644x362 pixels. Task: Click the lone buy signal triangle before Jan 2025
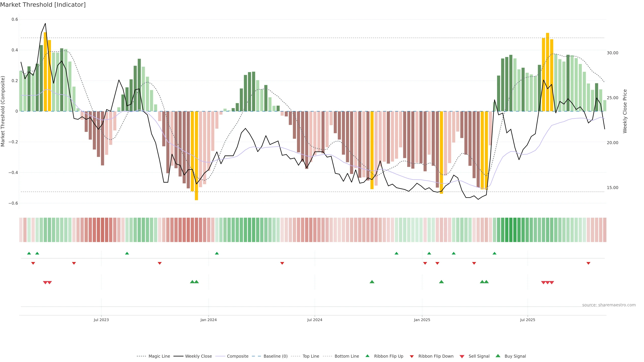pyautogui.click(x=372, y=282)
